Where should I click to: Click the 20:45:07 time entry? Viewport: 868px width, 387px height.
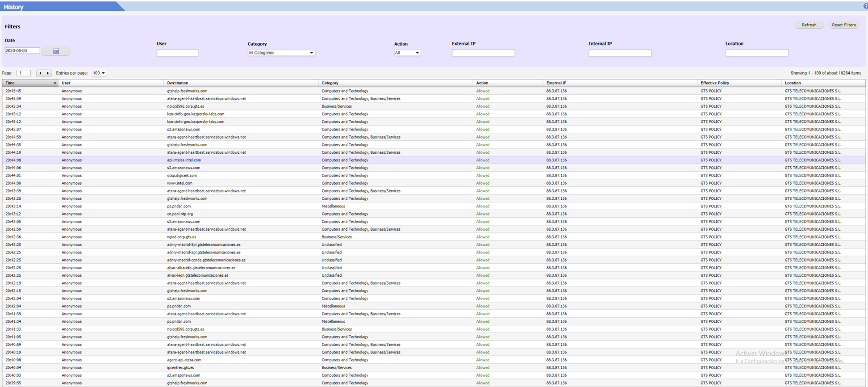click(13, 130)
